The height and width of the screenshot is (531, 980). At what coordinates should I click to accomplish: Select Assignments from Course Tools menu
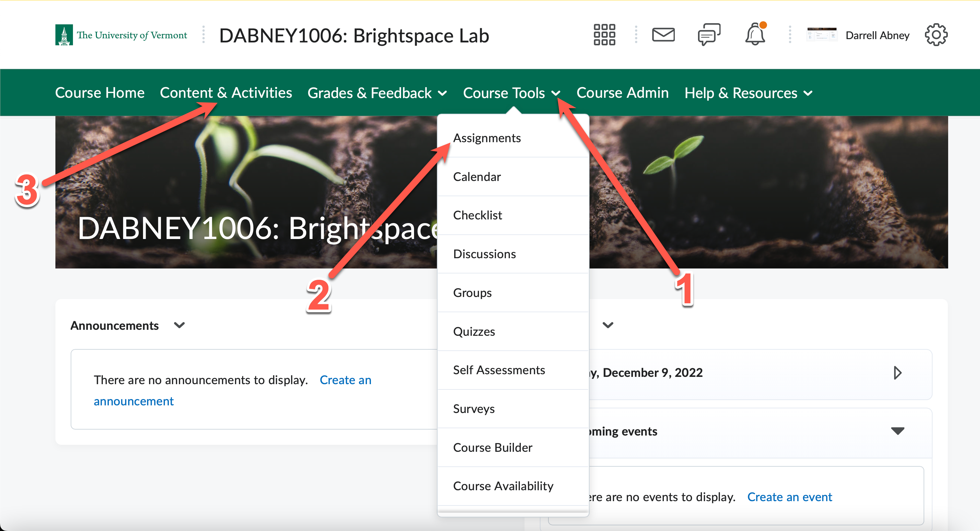pos(513,138)
